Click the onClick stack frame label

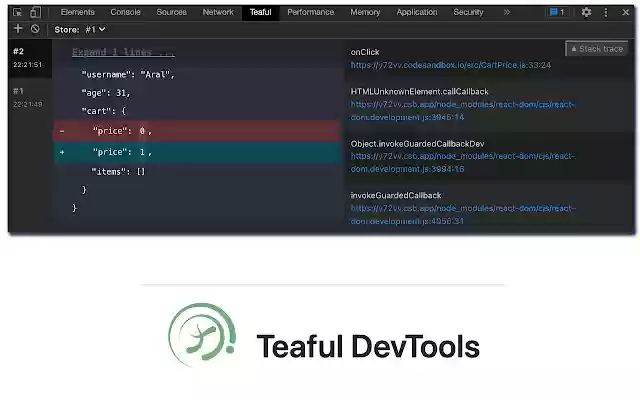pos(365,52)
